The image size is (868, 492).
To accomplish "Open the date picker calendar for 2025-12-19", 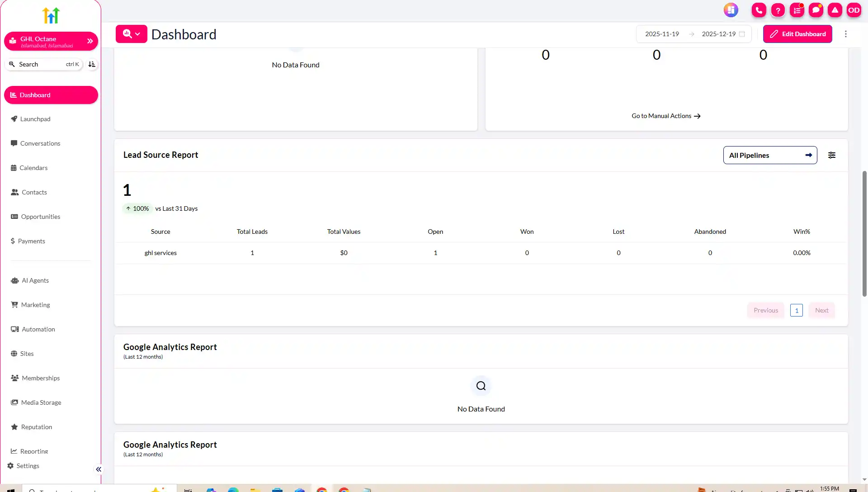I will pyautogui.click(x=742, y=34).
